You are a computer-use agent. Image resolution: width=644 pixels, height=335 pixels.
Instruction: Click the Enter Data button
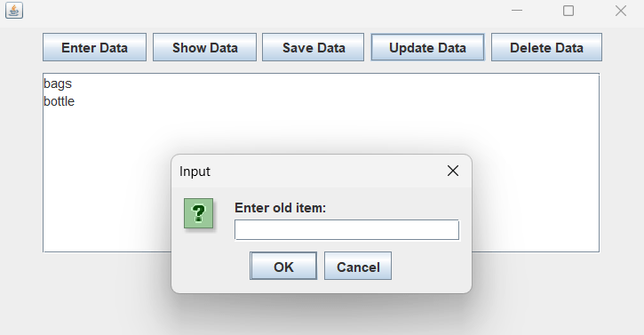(x=94, y=47)
